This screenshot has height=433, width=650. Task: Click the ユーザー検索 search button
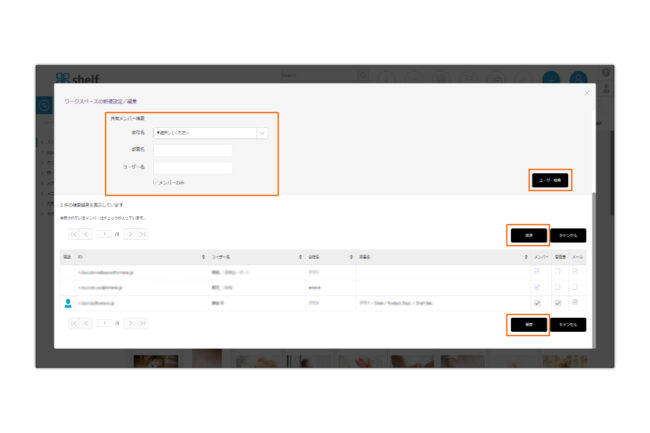coord(550,180)
